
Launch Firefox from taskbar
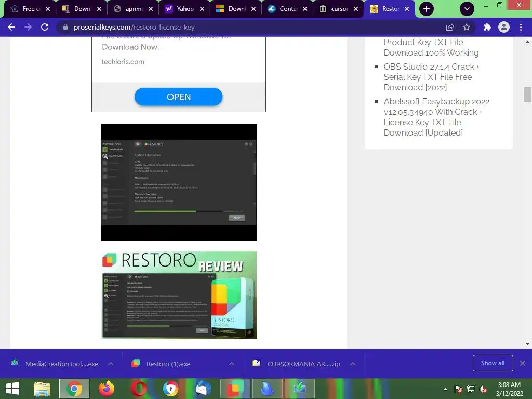tap(107, 389)
